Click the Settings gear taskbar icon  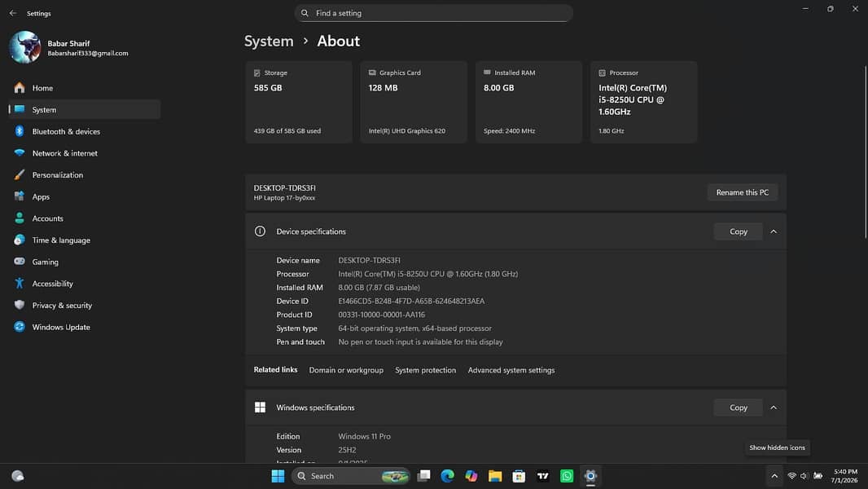pyautogui.click(x=590, y=476)
